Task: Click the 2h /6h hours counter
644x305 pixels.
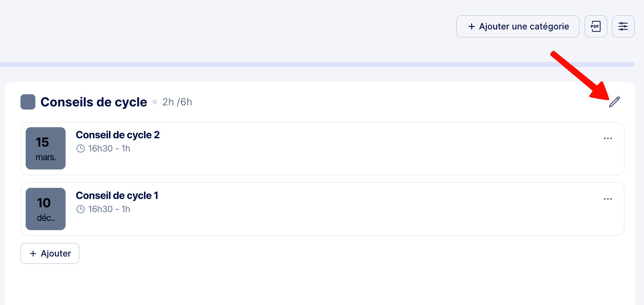Action: tap(177, 102)
